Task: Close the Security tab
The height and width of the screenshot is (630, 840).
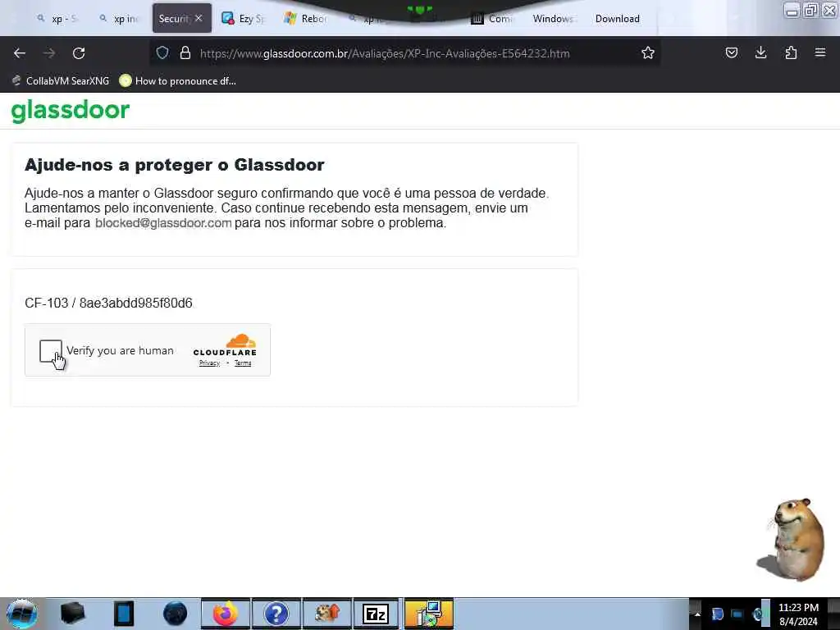Action: coord(199,18)
